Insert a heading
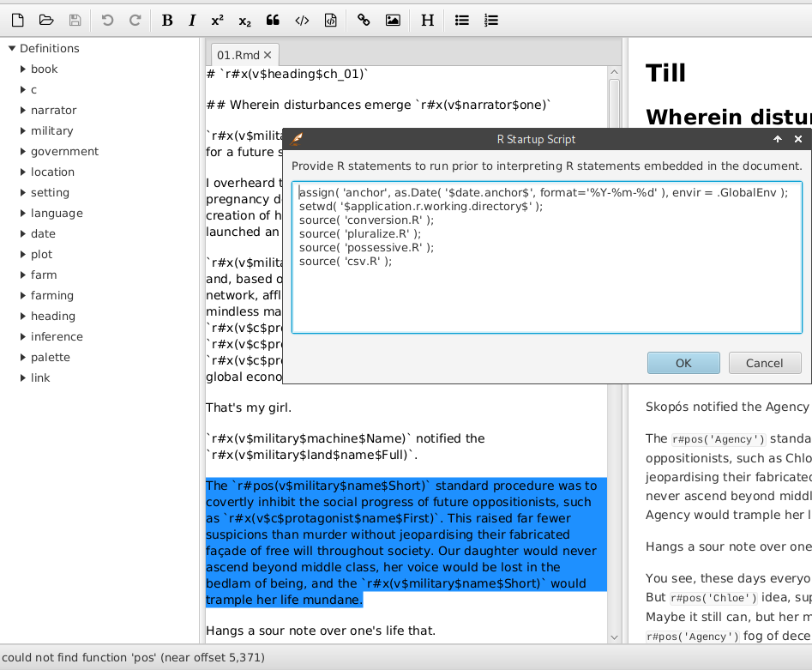Screen dimensions: 812x670 click(x=426, y=20)
